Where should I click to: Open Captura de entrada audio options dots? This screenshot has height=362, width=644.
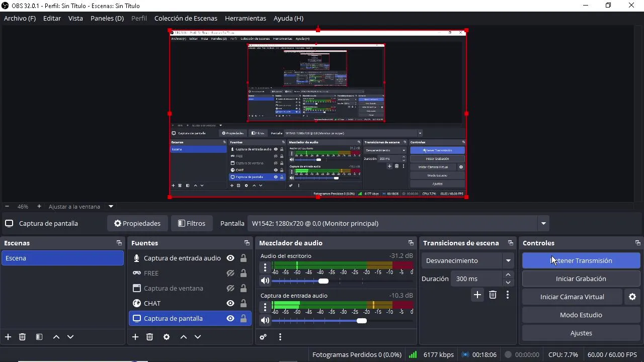[x=265, y=307]
